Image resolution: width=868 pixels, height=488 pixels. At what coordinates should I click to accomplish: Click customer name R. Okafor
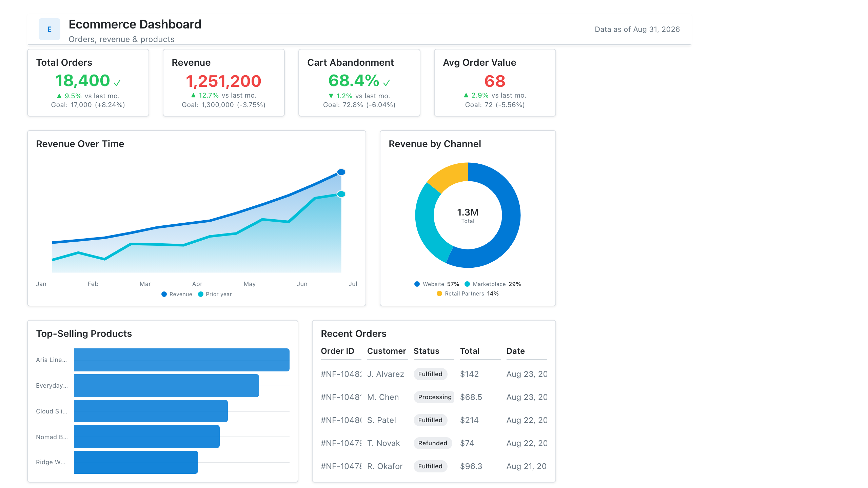pyautogui.click(x=385, y=466)
